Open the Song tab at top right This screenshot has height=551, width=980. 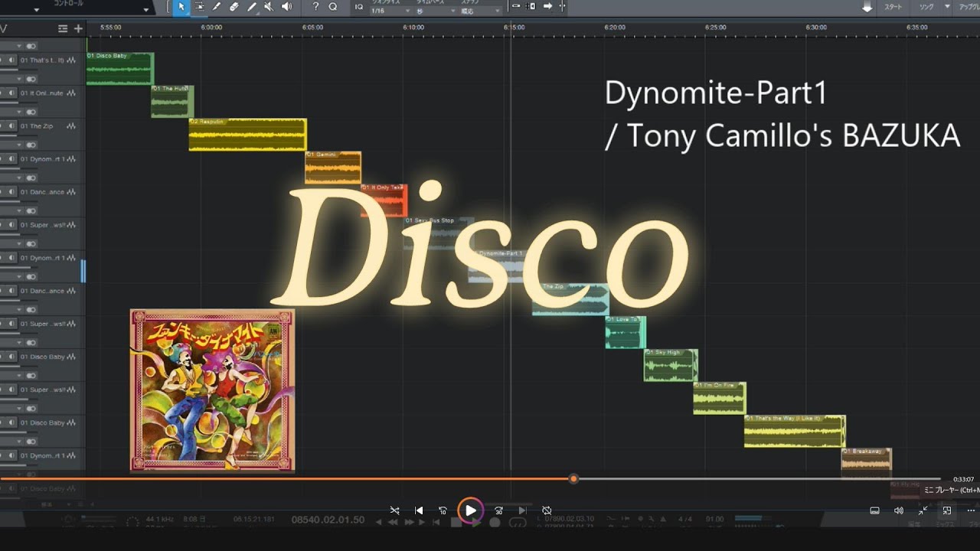(x=926, y=7)
